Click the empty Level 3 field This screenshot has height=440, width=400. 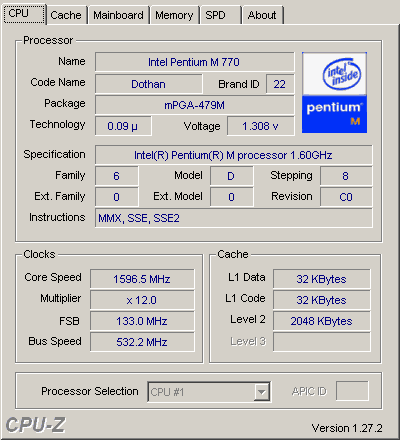coord(322,342)
